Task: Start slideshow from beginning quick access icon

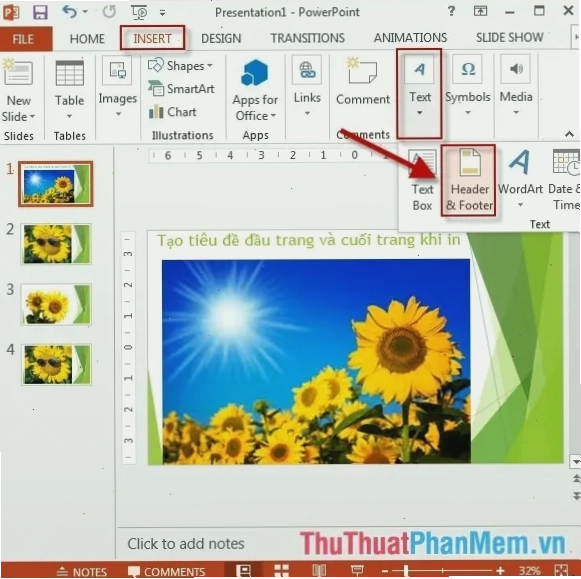Action: tap(139, 12)
